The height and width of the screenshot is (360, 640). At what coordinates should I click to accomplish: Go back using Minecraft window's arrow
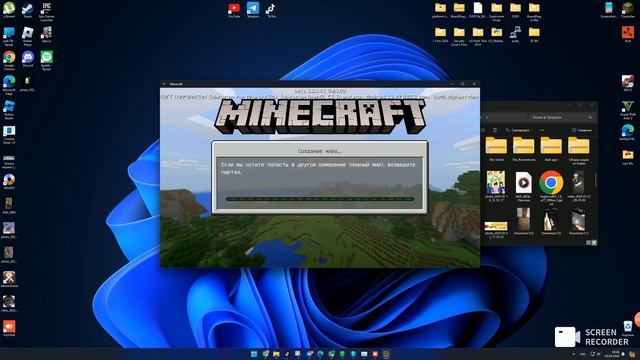tap(164, 84)
